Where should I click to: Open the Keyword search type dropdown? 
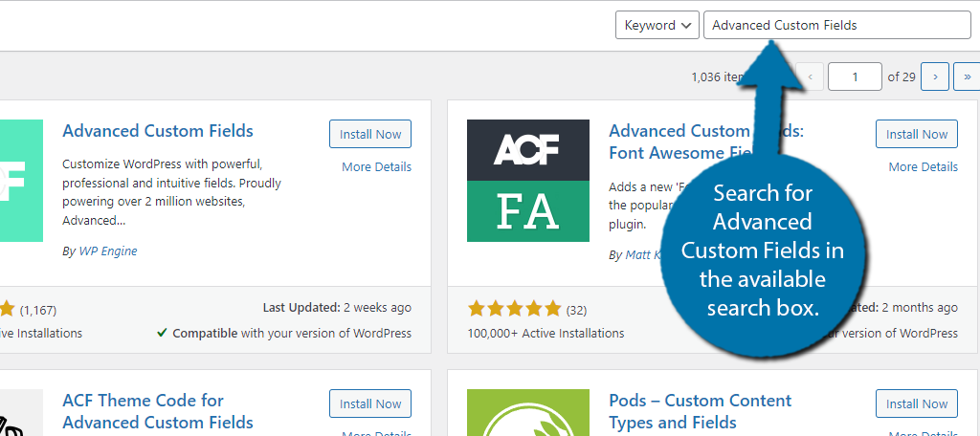tap(657, 26)
